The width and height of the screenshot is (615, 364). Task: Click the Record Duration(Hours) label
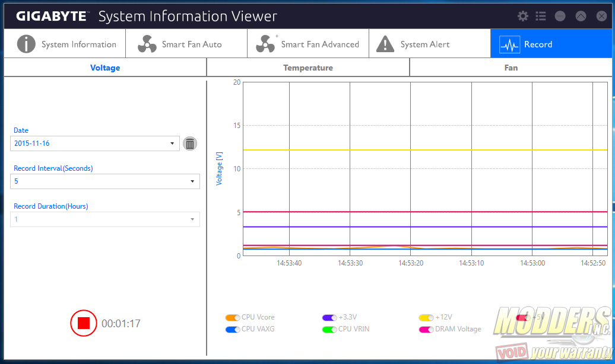click(51, 206)
